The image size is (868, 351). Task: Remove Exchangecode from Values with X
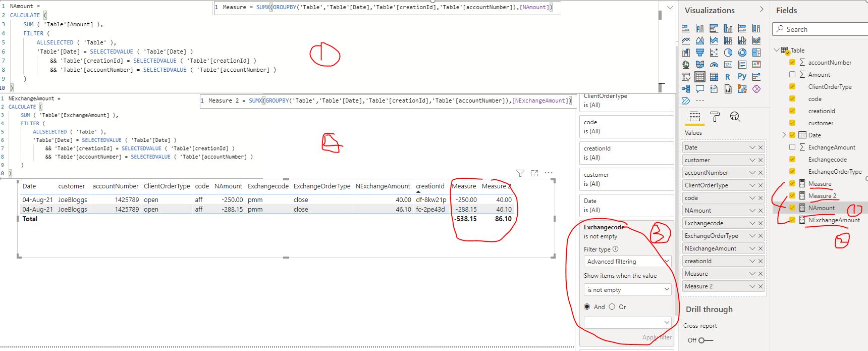[761, 223]
